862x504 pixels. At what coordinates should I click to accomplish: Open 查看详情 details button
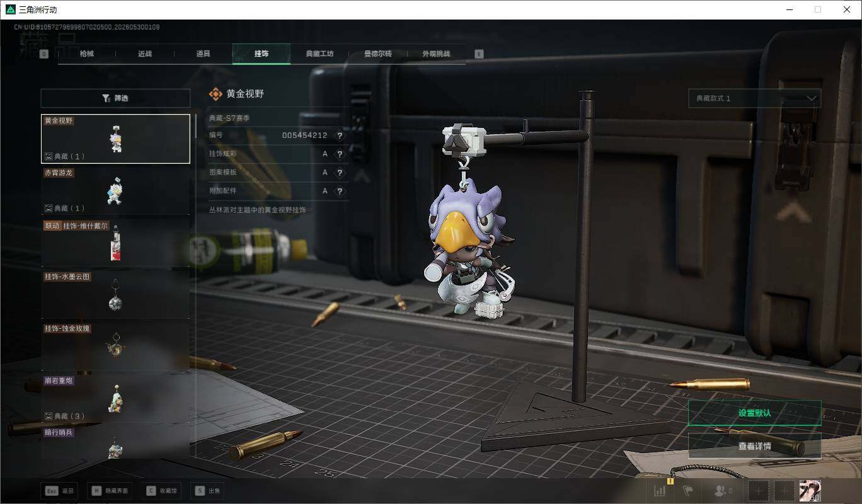(755, 446)
